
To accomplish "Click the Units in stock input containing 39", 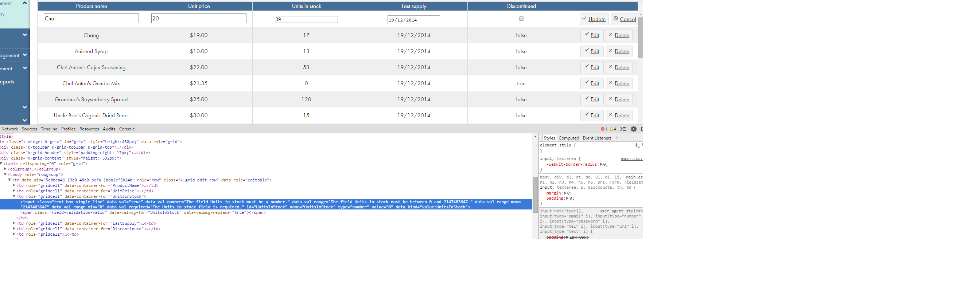I will (306, 19).
